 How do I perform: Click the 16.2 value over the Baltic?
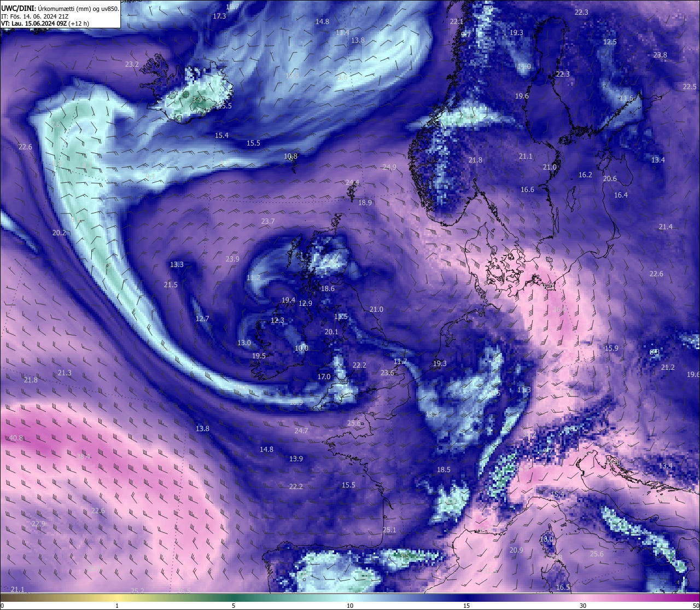tap(585, 175)
